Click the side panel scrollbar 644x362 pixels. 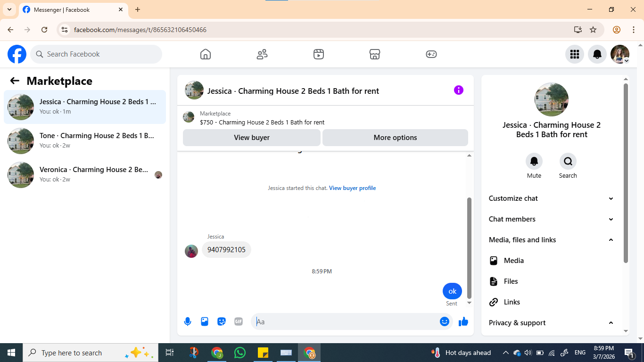pos(626,173)
